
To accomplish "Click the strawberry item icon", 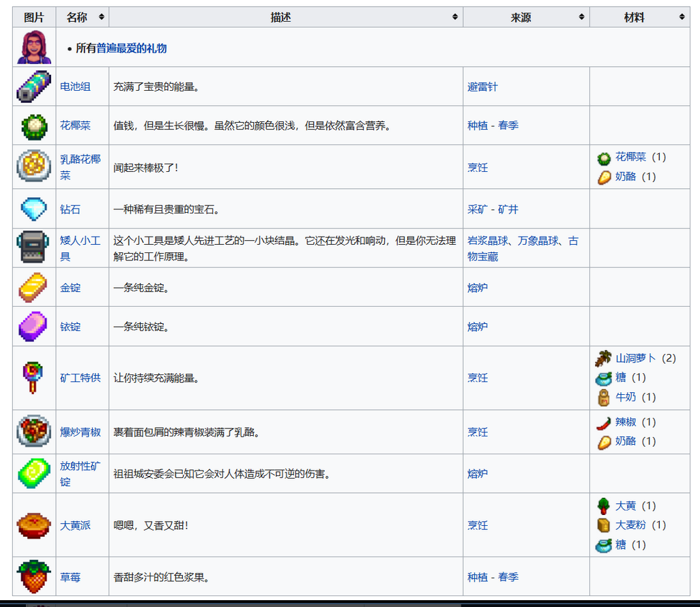I will coord(34,577).
